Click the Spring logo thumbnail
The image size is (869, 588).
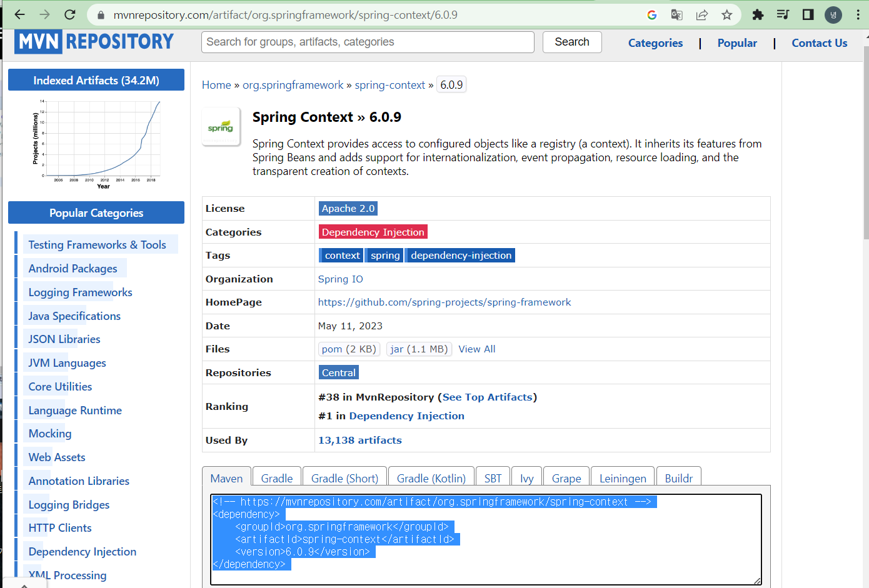221,127
